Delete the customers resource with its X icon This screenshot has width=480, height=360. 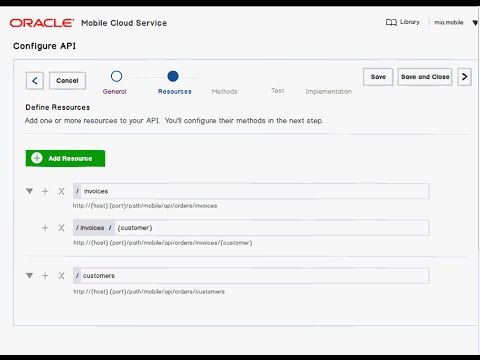pos(61,276)
